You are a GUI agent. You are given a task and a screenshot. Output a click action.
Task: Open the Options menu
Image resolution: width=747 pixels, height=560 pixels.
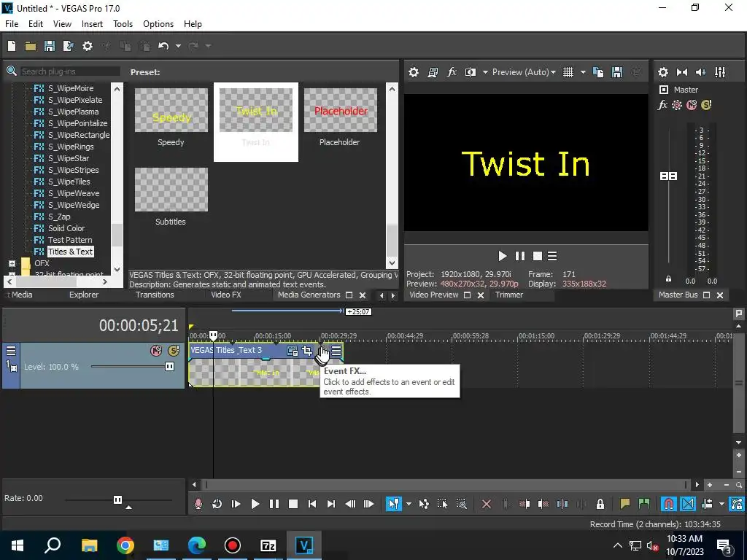(158, 24)
